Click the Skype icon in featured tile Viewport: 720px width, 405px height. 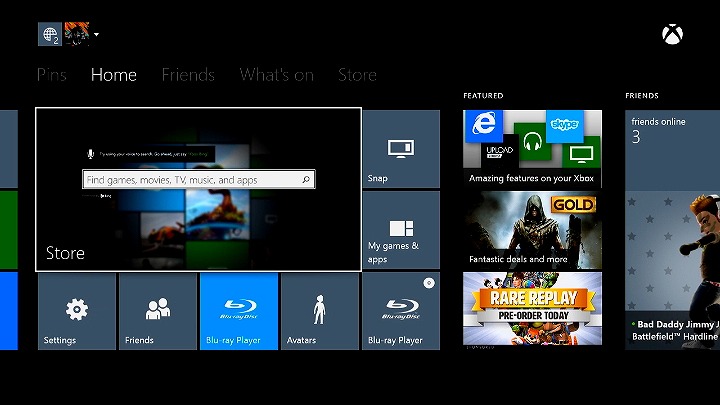tap(564, 125)
